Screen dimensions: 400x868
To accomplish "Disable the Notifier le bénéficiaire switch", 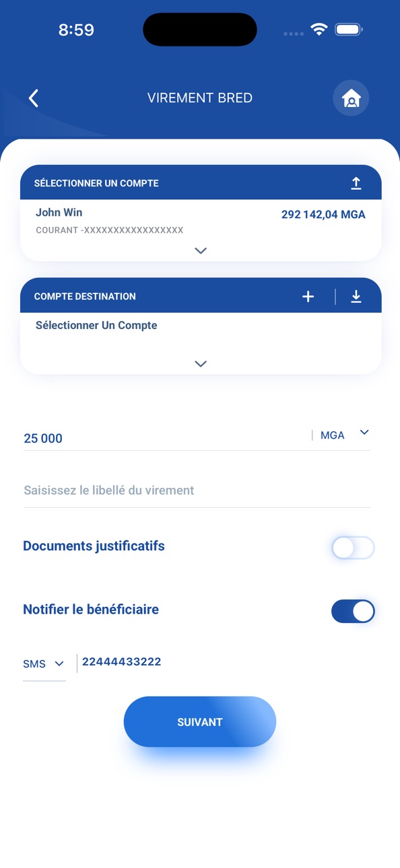I will (353, 611).
